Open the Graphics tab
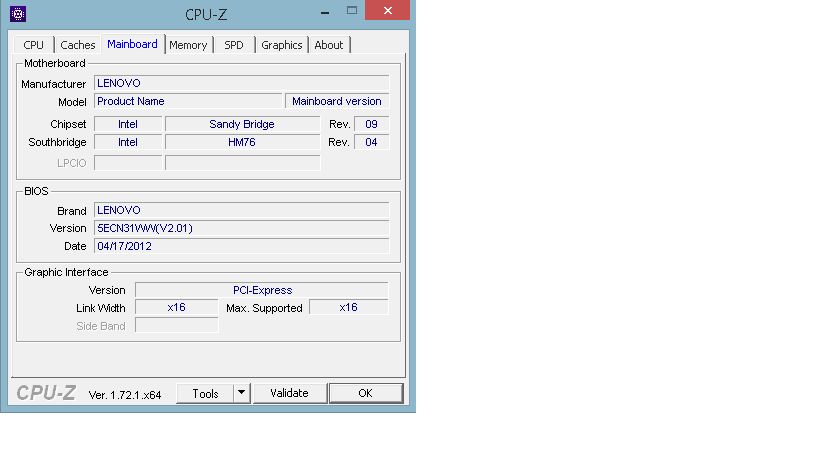 [x=282, y=45]
